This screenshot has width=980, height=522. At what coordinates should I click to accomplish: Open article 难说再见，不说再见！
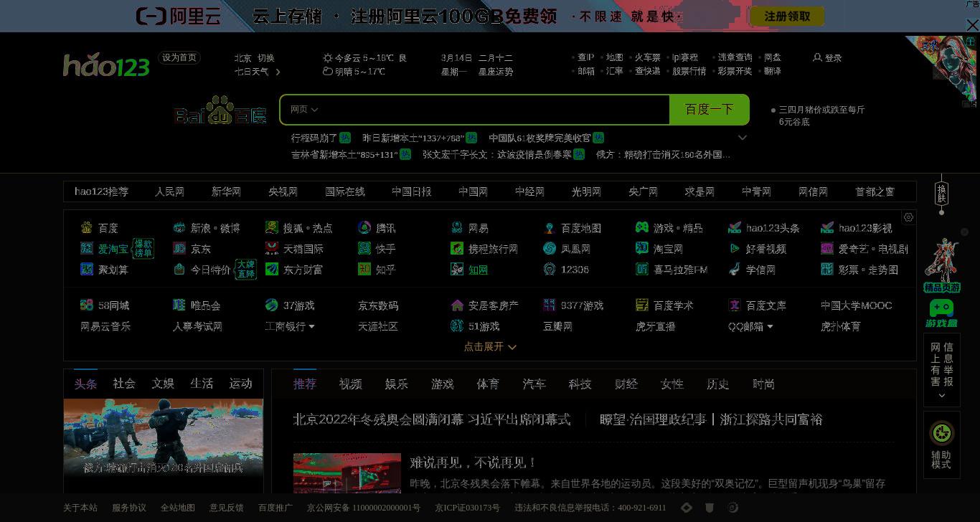(473, 462)
